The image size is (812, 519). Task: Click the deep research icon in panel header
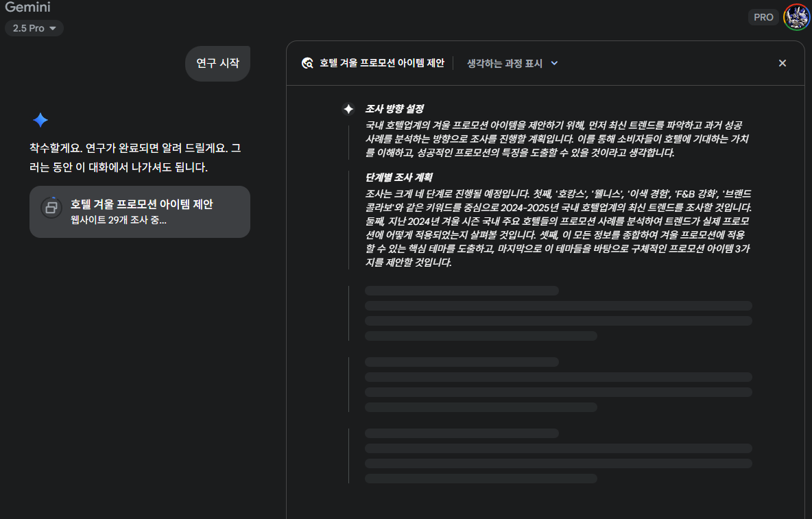pyautogui.click(x=308, y=63)
